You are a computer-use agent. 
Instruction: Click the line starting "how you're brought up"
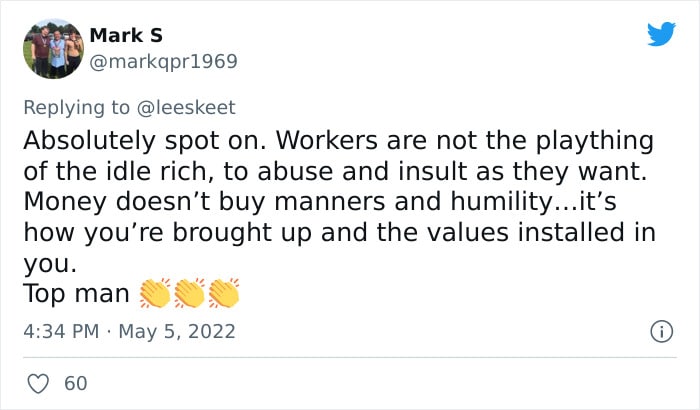coord(339,232)
